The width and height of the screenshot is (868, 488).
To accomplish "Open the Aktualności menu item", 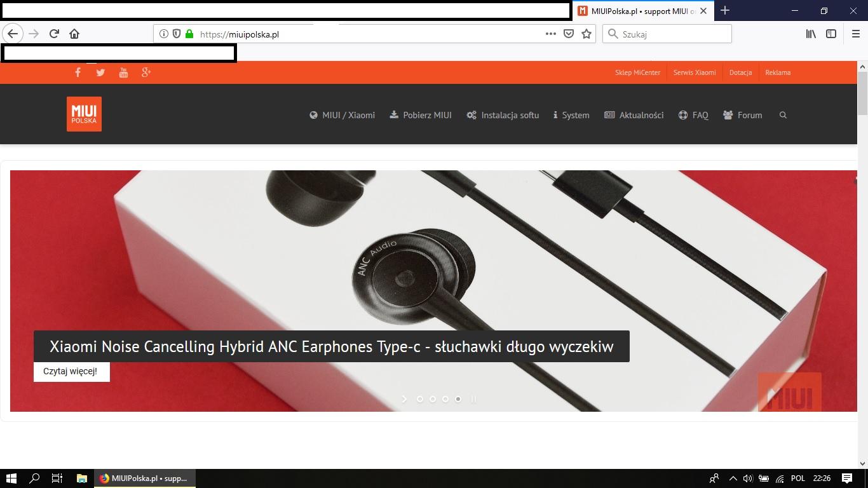I will coord(634,115).
